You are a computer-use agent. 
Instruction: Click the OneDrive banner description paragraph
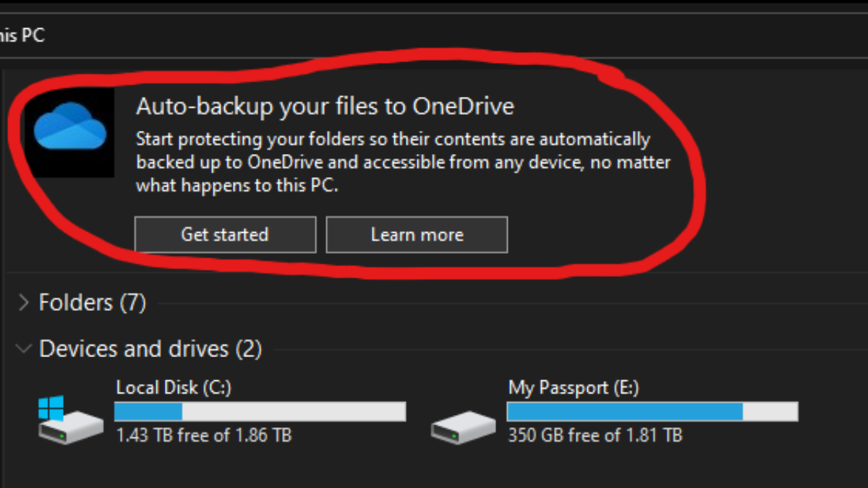pos(402,162)
